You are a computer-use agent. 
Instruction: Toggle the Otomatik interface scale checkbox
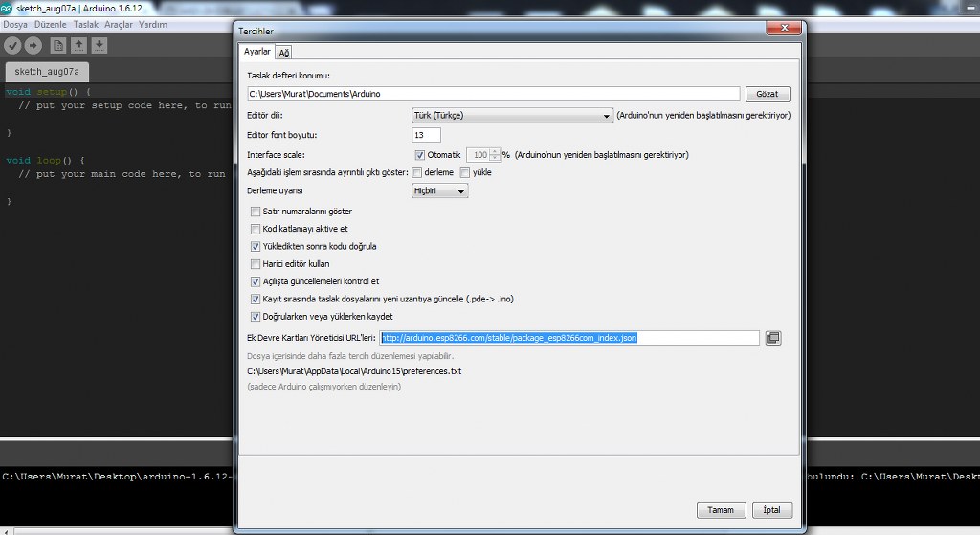419,155
